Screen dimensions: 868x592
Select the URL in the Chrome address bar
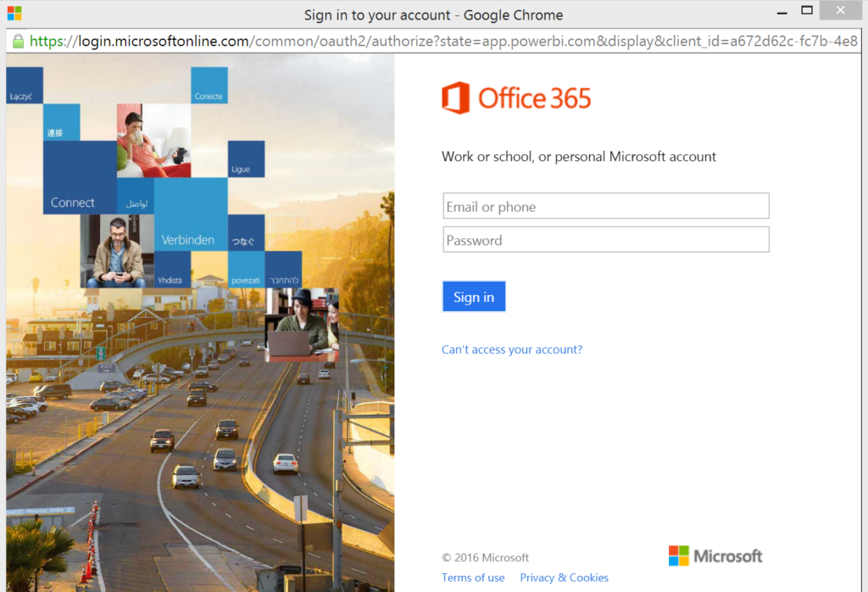(x=339, y=40)
